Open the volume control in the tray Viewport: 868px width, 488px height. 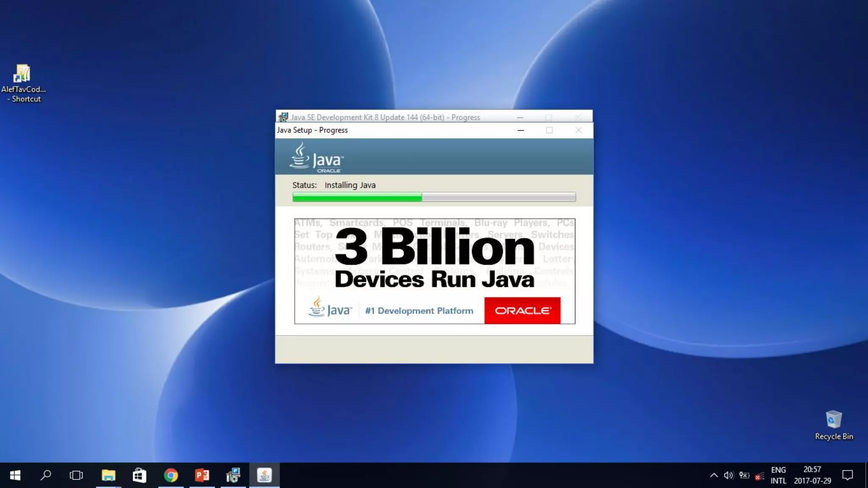point(729,475)
